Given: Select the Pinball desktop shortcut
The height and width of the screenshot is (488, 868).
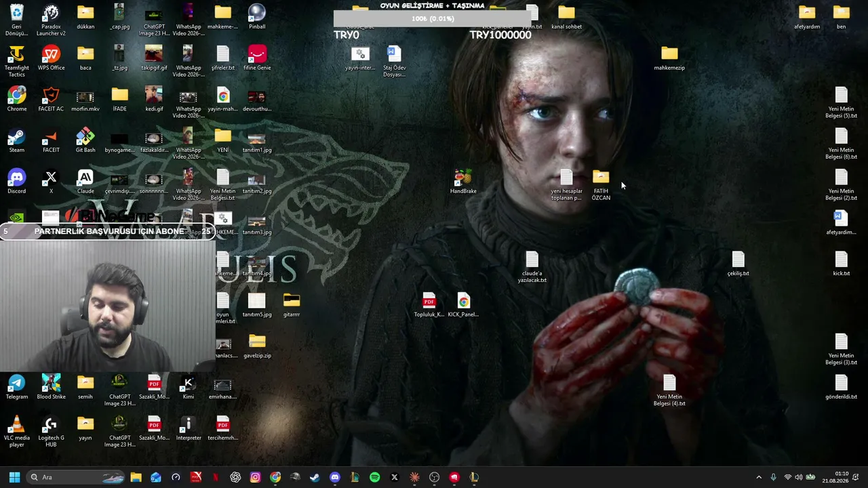Looking at the screenshot, I should coord(257,17).
